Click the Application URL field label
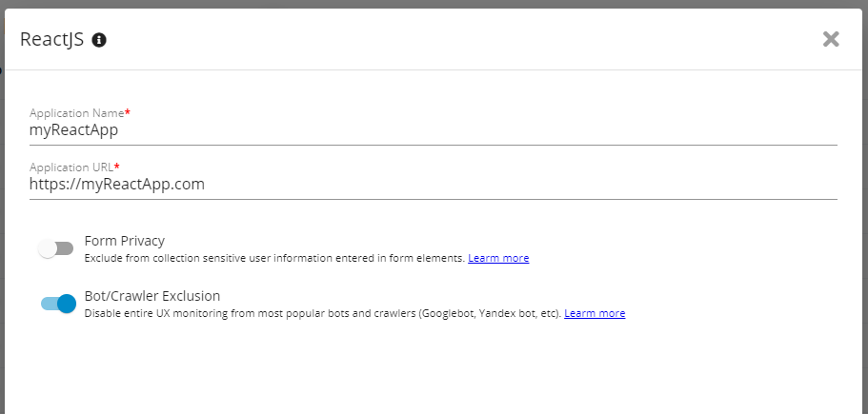 pos(71,167)
